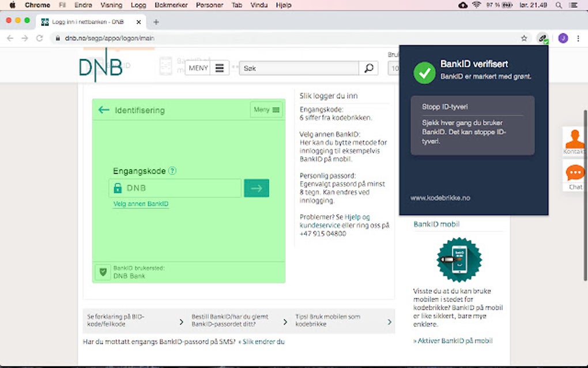Open the Vindu menu
The image size is (588, 368).
point(259,5)
